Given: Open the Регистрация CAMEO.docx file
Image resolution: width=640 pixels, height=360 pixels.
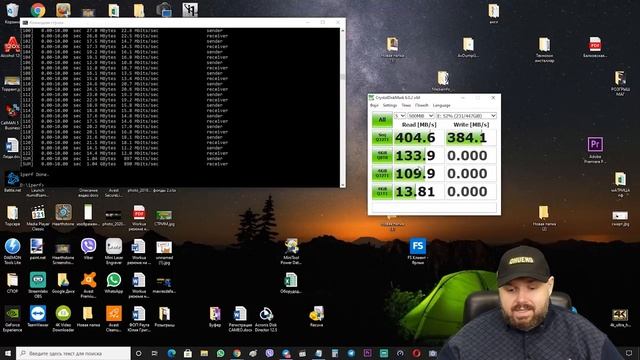Looking at the screenshot, I should coord(240,318).
